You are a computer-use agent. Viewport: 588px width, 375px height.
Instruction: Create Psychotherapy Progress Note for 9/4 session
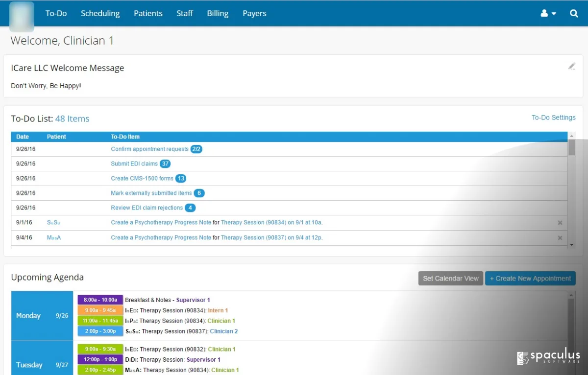point(161,238)
